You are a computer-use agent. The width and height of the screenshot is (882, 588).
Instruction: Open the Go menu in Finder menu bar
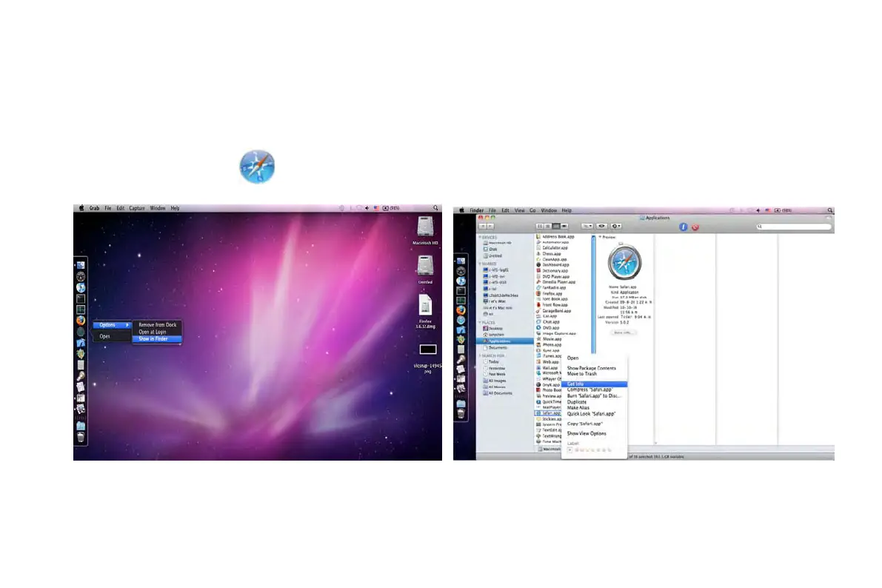click(x=532, y=210)
